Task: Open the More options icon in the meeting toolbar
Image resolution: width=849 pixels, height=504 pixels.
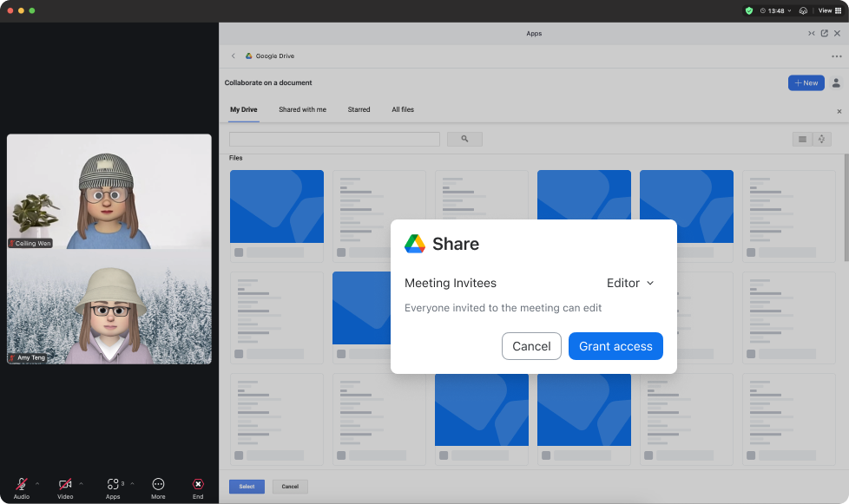Action: pos(158,484)
